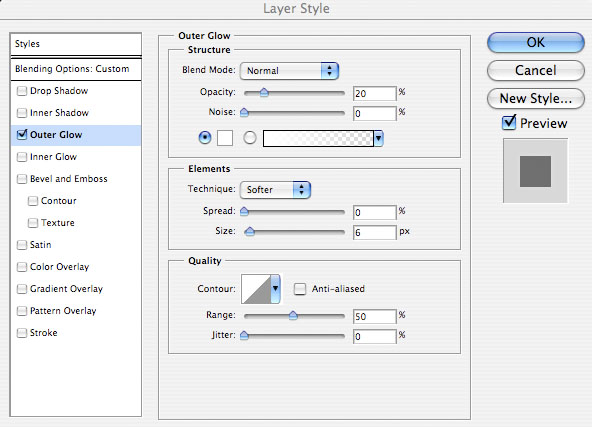The image size is (592, 427).
Task: Confirm with the OK button
Action: (536, 42)
